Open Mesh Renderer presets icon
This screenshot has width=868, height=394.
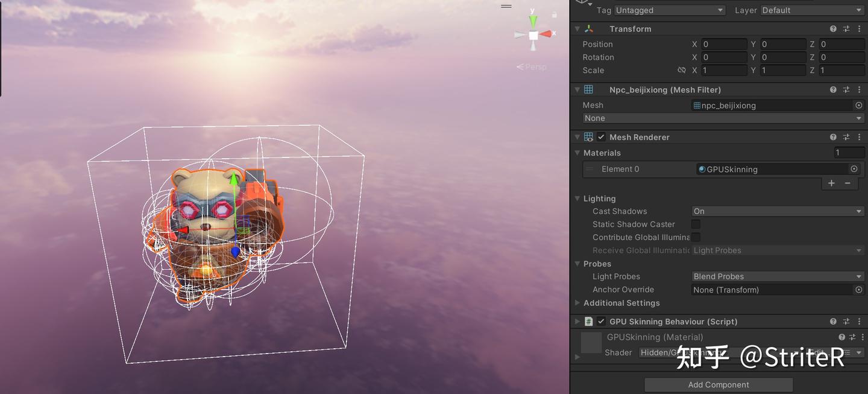(846, 137)
